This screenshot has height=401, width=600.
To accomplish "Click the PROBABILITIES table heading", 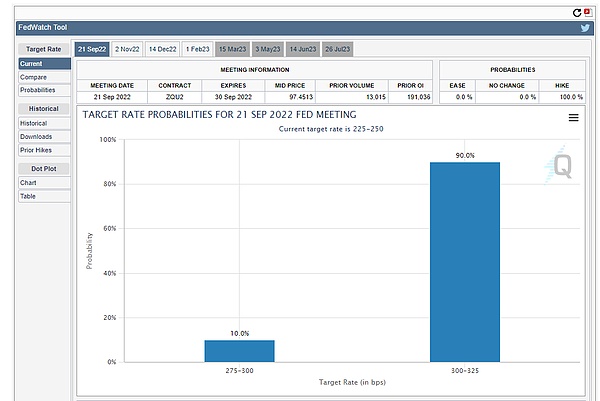I will coord(513,70).
